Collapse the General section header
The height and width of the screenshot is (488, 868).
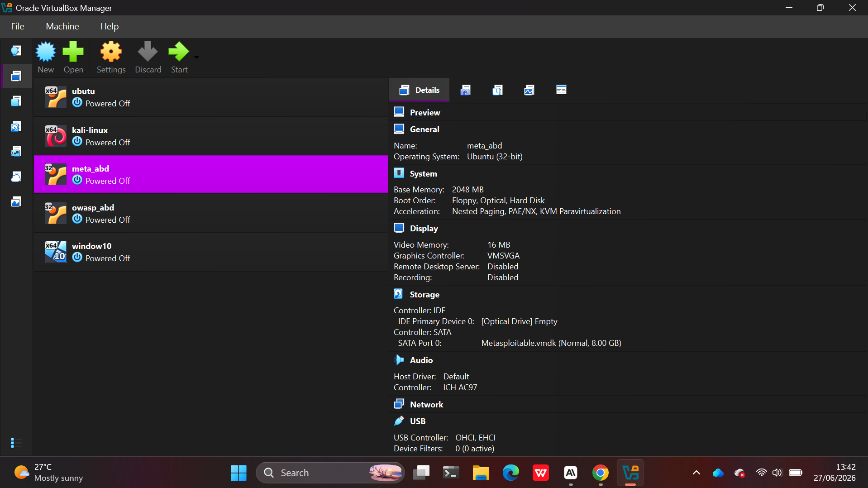click(x=424, y=129)
